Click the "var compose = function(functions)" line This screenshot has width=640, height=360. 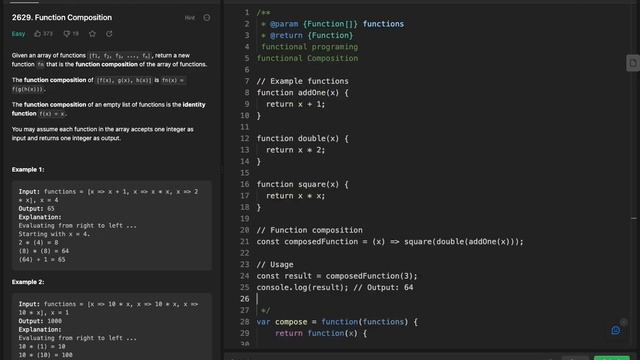tap(337, 322)
